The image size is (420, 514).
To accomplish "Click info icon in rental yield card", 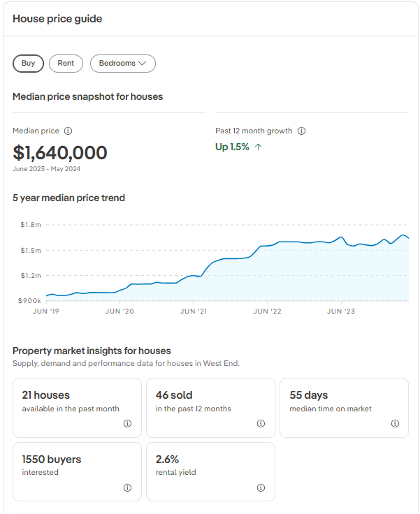I will 261,487.
